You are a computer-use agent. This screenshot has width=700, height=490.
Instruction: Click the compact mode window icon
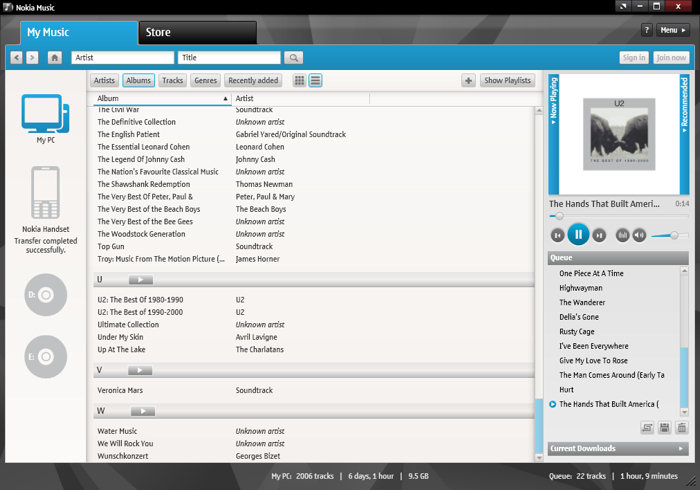623,6
